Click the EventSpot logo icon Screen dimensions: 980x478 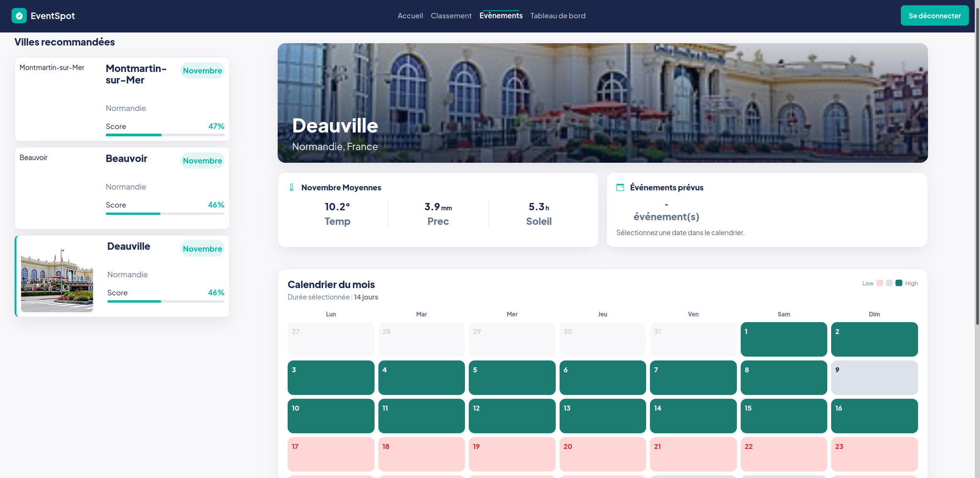(x=19, y=16)
